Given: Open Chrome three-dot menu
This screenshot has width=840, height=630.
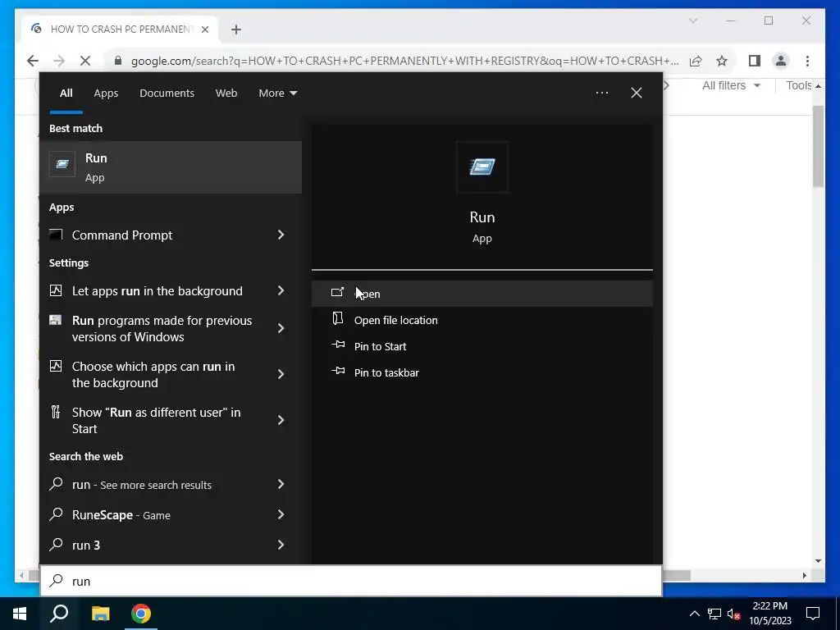Looking at the screenshot, I should point(807,61).
